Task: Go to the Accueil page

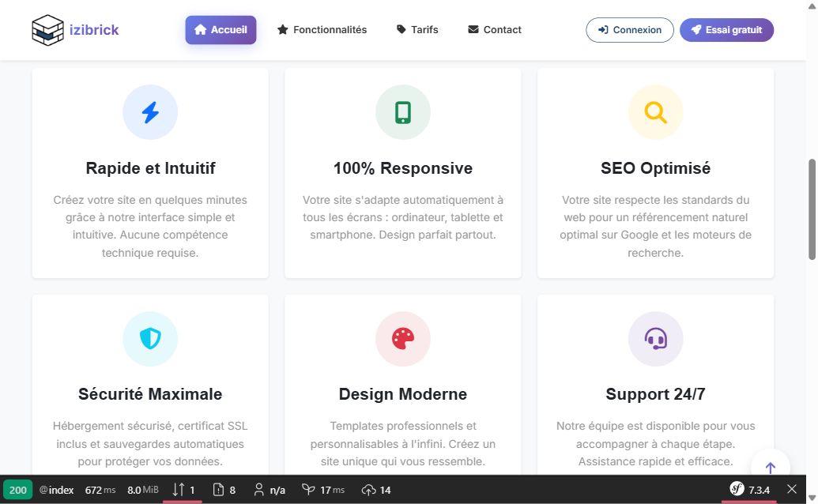Action: [x=221, y=30]
